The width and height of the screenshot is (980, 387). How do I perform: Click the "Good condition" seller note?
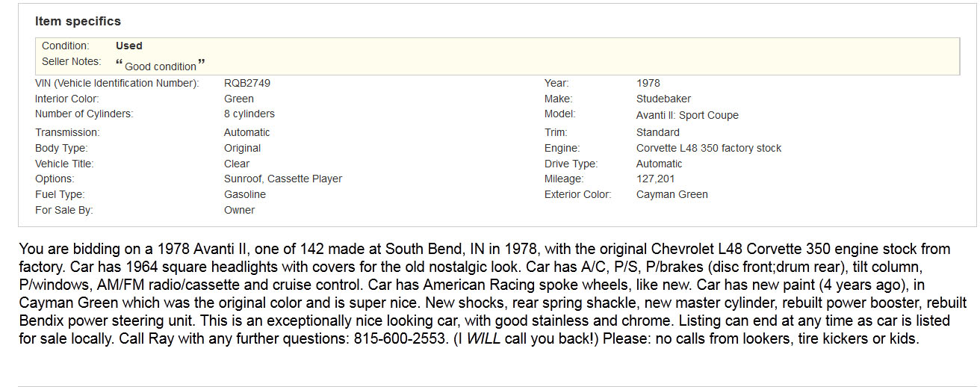pyautogui.click(x=160, y=66)
